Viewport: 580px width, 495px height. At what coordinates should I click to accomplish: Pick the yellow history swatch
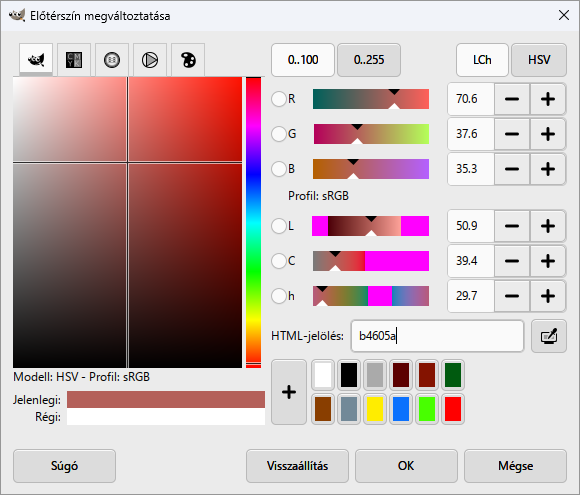click(375, 409)
